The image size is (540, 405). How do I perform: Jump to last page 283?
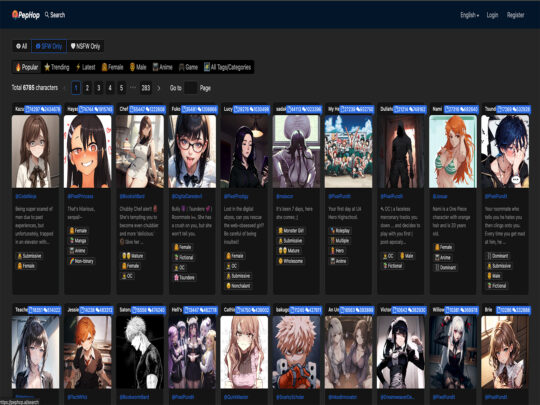[146, 88]
